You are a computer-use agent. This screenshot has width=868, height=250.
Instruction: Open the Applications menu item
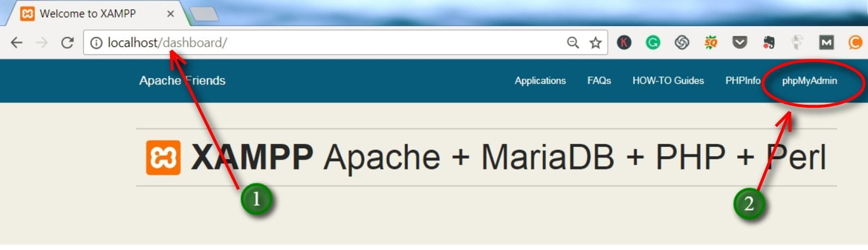[540, 81]
